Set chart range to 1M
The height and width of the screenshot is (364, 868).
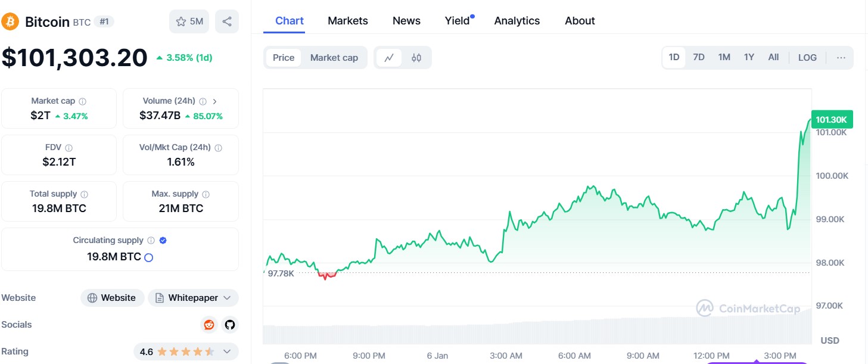[724, 58]
